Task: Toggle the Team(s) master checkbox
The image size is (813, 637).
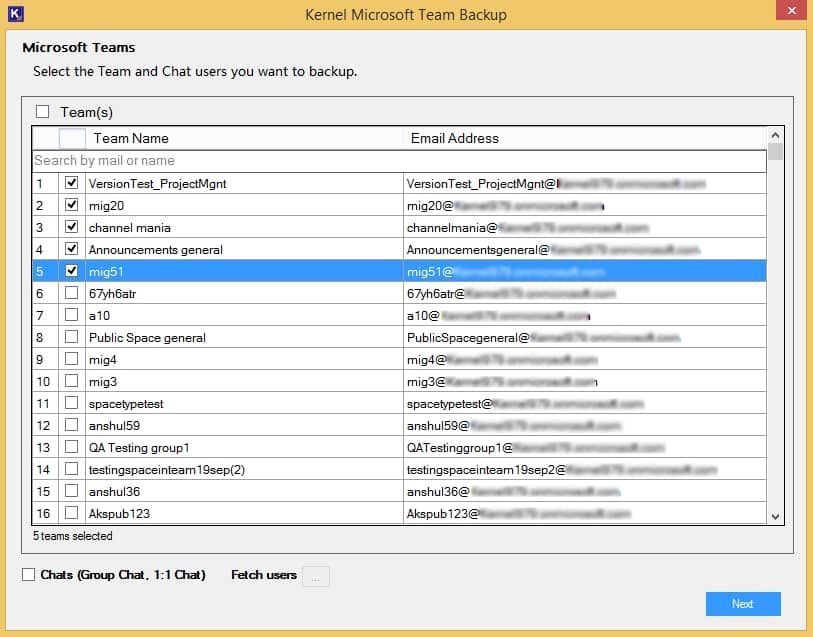Action: coord(43,111)
